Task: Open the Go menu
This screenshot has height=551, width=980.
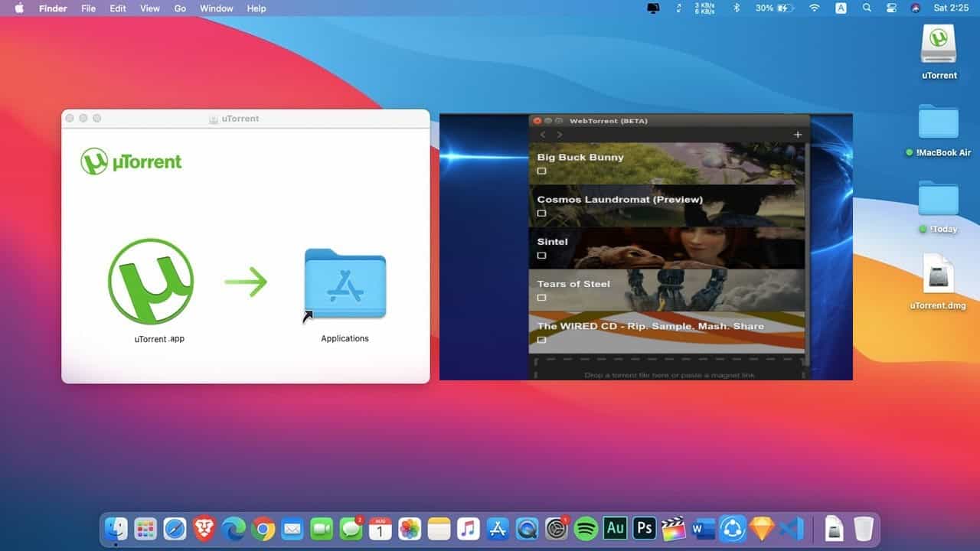Action: (x=180, y=8)
